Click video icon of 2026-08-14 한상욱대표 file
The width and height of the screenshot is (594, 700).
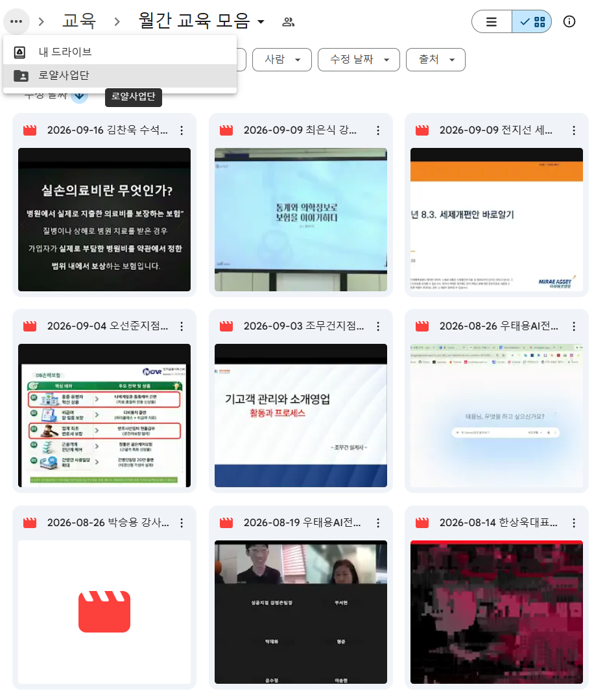coord(422,523)
